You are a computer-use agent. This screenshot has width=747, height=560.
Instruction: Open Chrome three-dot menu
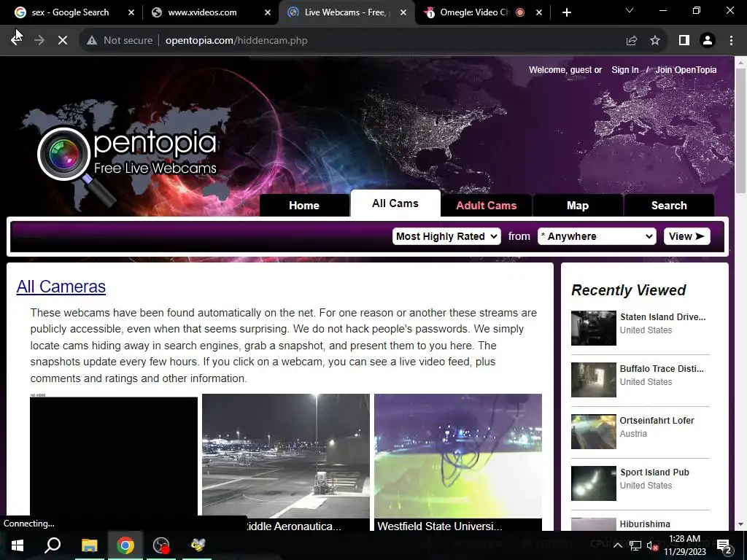click(731, 41)
